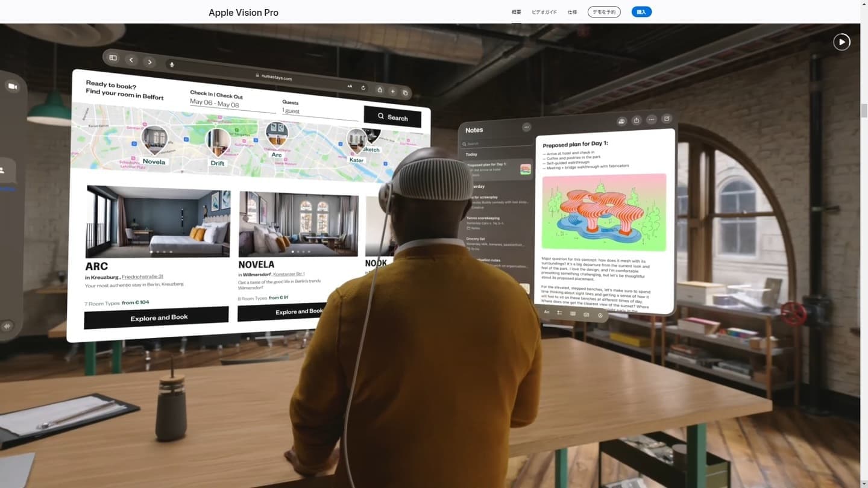Play the Vision Pro hero video

(841, 42)
